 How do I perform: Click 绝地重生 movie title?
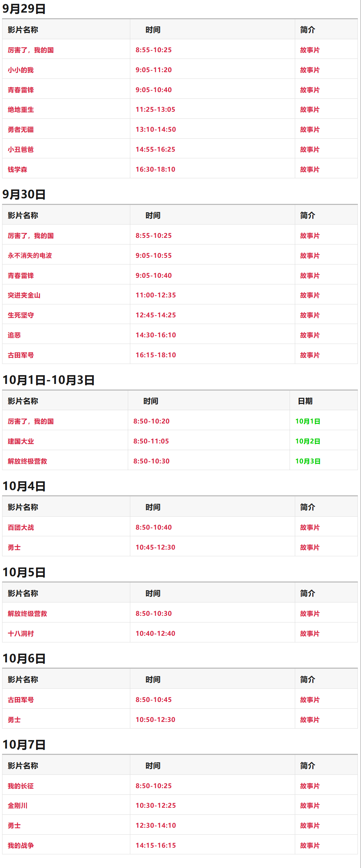pyautogui.click(x=21, y=110)
